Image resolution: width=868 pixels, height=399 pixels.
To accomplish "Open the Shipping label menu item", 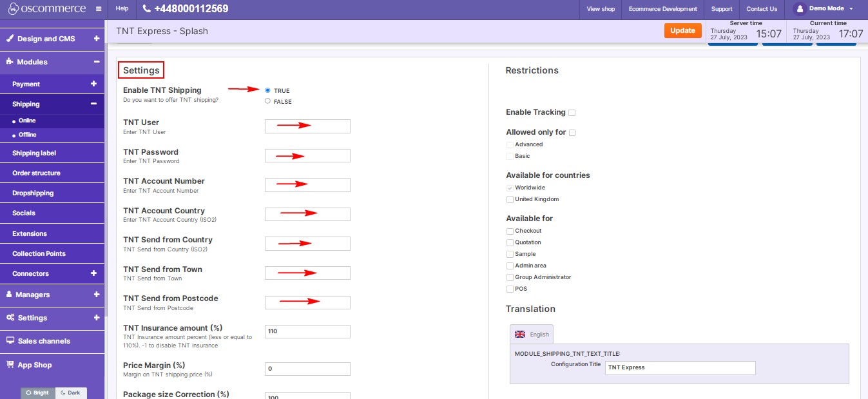I will pos(34,153).
